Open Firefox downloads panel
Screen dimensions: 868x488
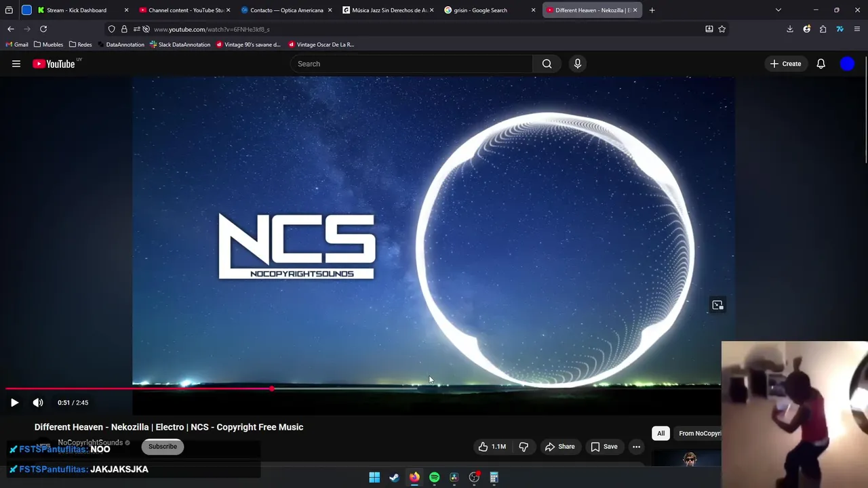click(x=790, y=29)
